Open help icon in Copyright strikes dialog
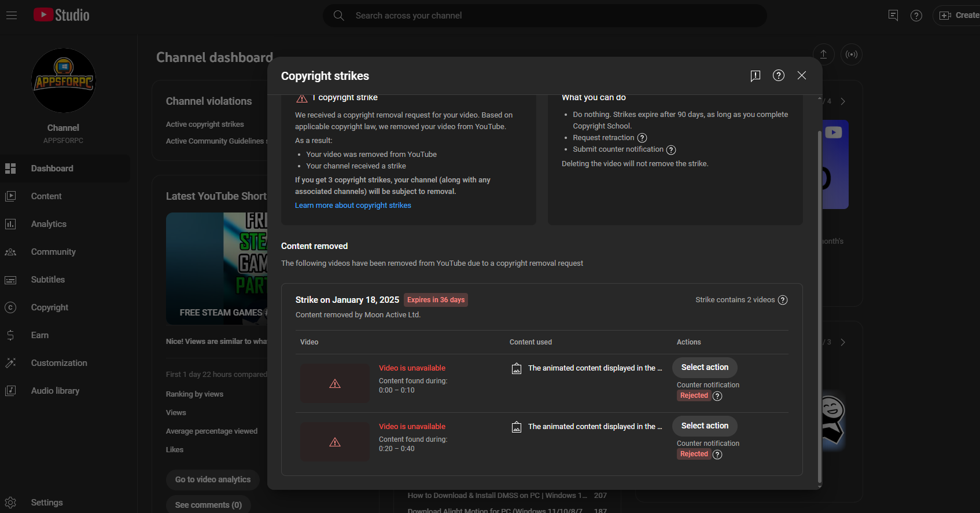The width and height of the screenshot is (980, 513). (779, 76)
